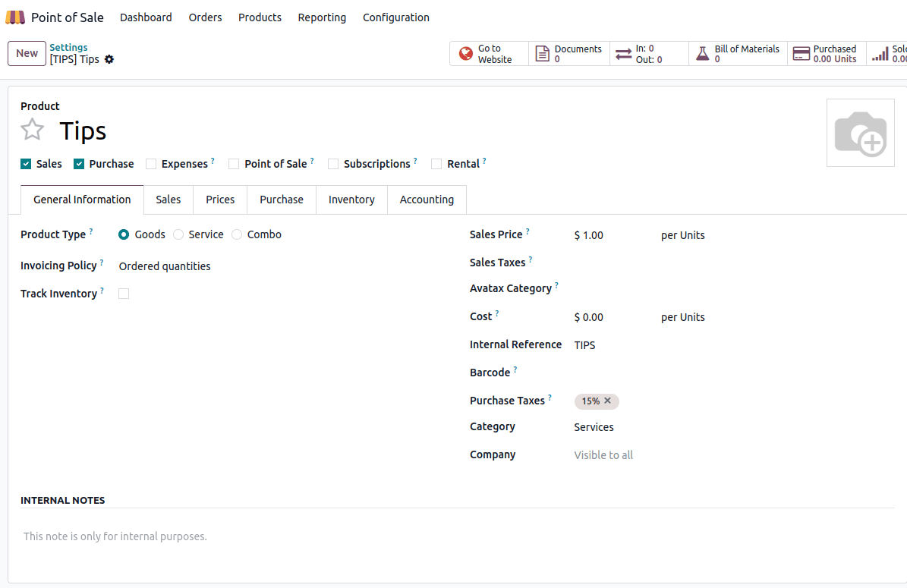Open the Category dropdown showing Services

[733, 427]
